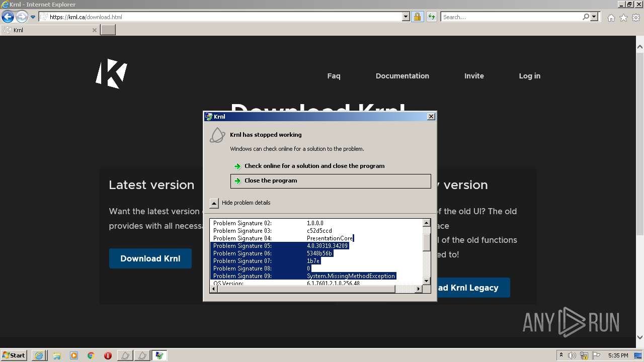Open the Invite navigation link
644x362 pixels.
(x=474, y=76)
